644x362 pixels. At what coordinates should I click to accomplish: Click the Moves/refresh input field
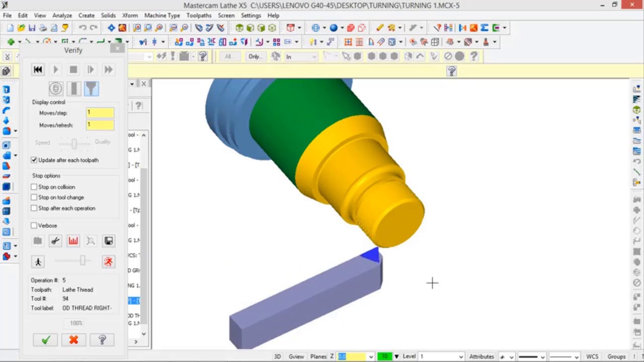click(x=100, y=125)
